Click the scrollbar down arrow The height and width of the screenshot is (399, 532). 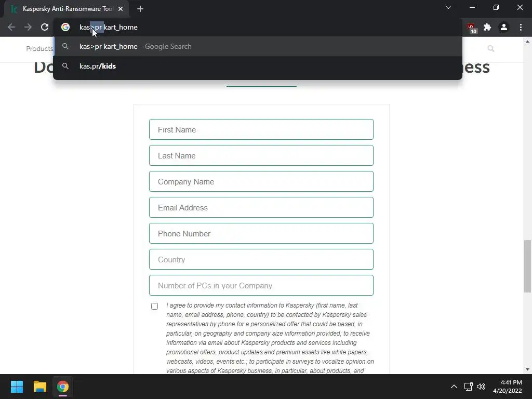[x=527, y=369]
